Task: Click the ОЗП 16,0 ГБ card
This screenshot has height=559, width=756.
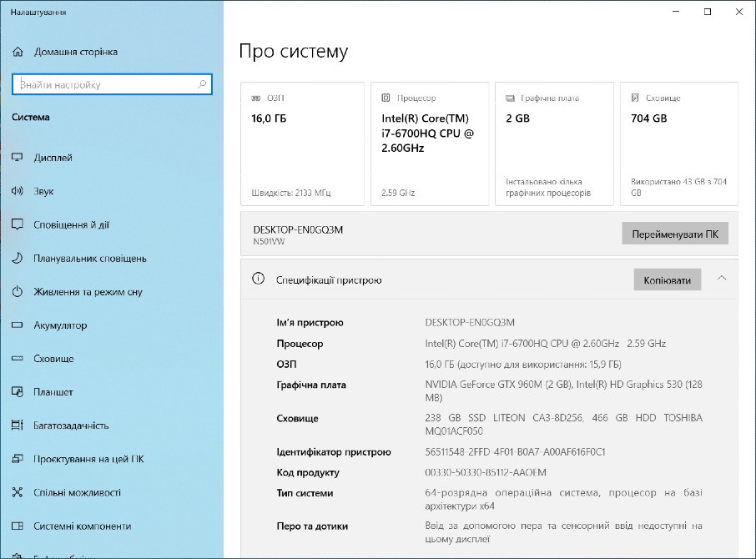Action: pyautogui.click(x=302, y=144)
